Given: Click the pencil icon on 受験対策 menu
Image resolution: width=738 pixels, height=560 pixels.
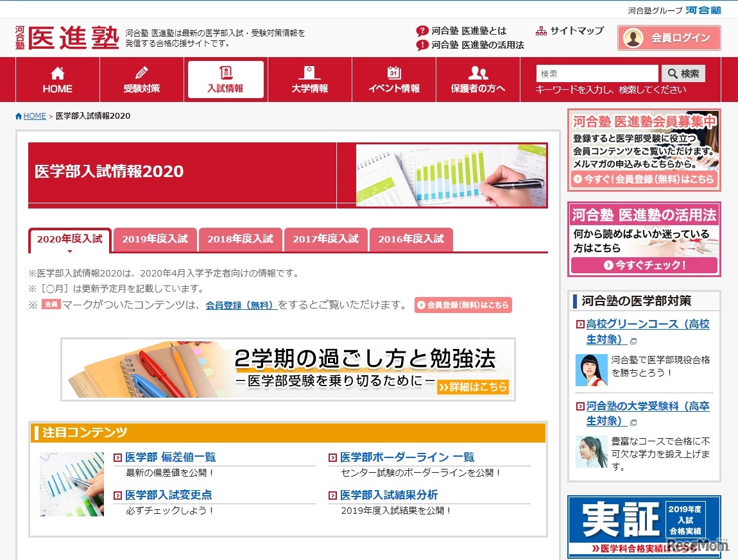Looking at the screenshot, I should 141,71.
